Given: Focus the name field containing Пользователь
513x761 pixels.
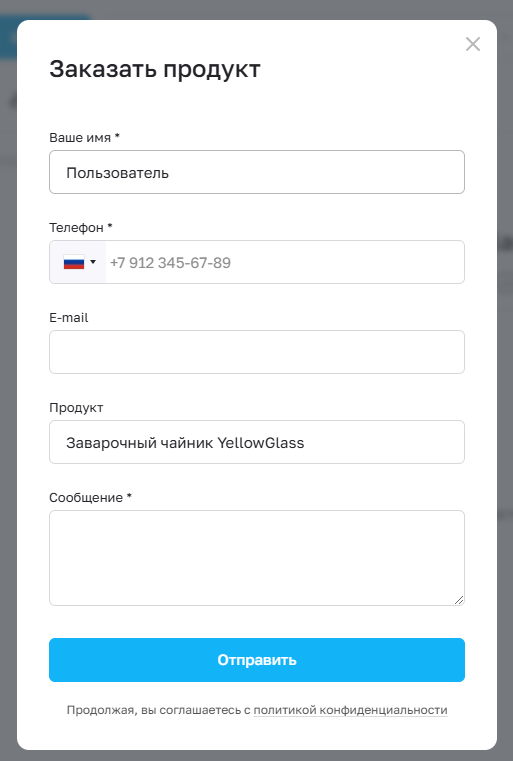Looking at the screenshot, I should point(257,172).
